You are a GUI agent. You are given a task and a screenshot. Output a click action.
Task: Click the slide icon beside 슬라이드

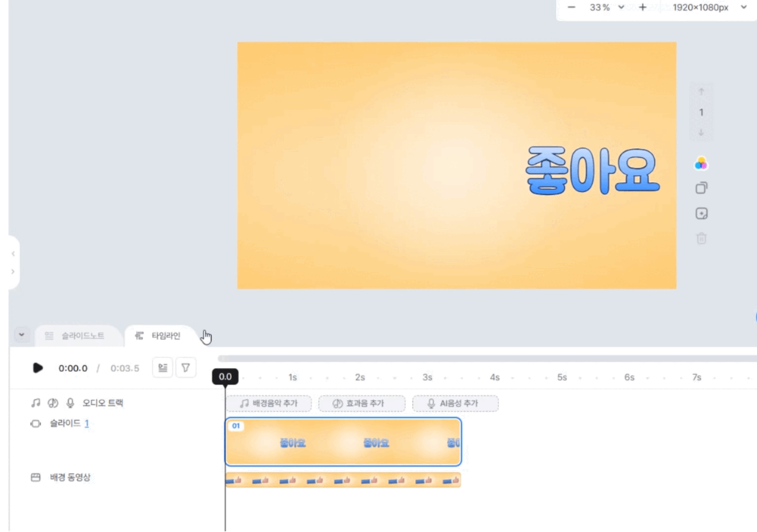(35, 424)
